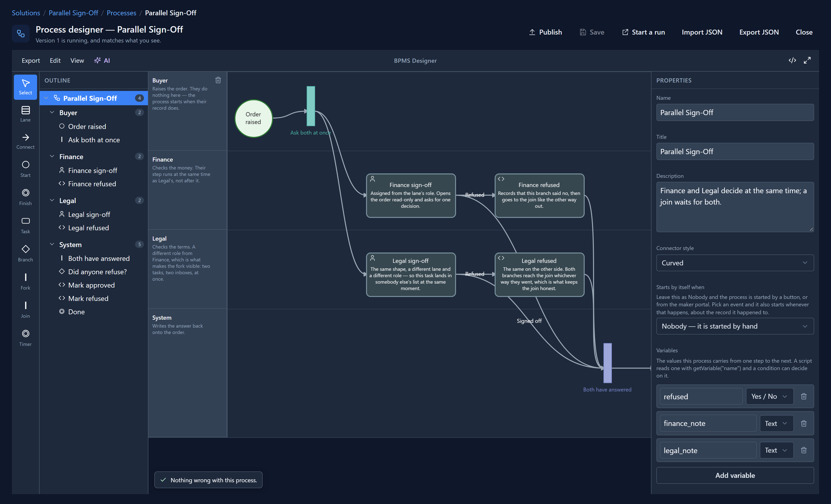Open the Export menu
Image resolution: width=831 pixels, height=504 pixels.
click(31, 61)
